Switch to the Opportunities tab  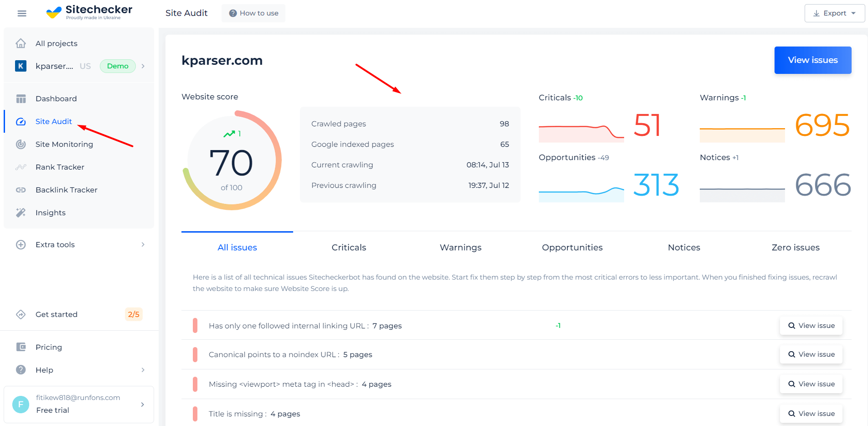[x=572, y=247]
